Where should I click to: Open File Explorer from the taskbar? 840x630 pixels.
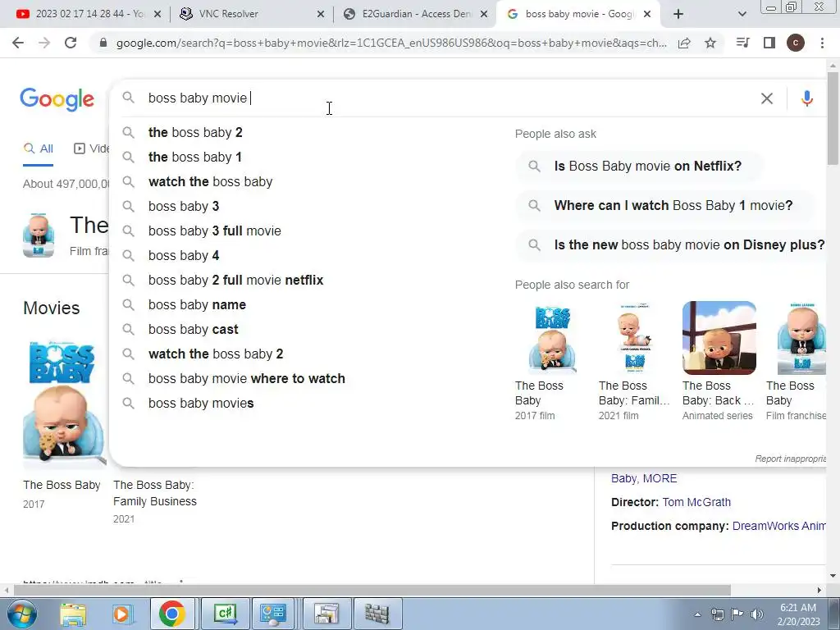[73, 614]
